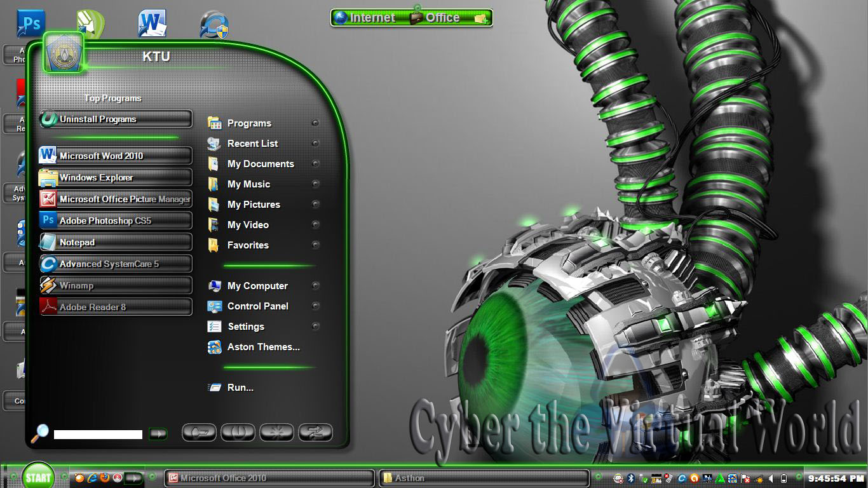868x488 pixels.
Task: Launch Microsoft Word 2010 from start menu
Action: click(116, 156)
